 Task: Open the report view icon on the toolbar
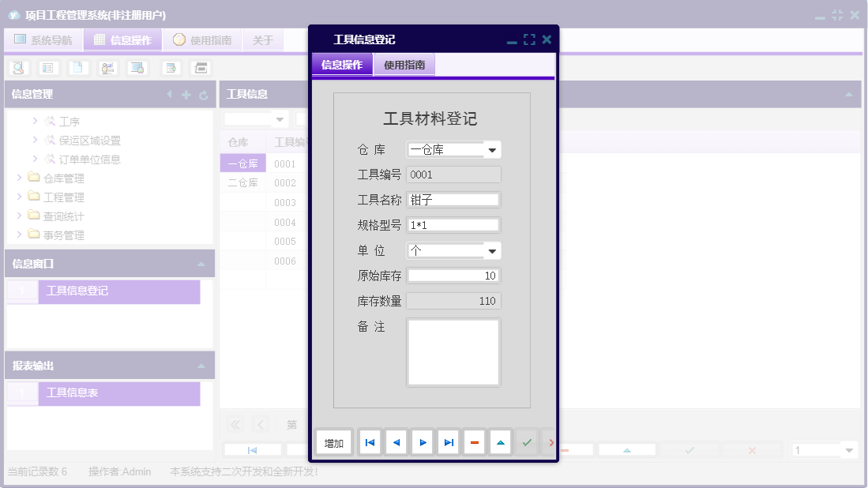pyautogui.click(x=48, y=68)
